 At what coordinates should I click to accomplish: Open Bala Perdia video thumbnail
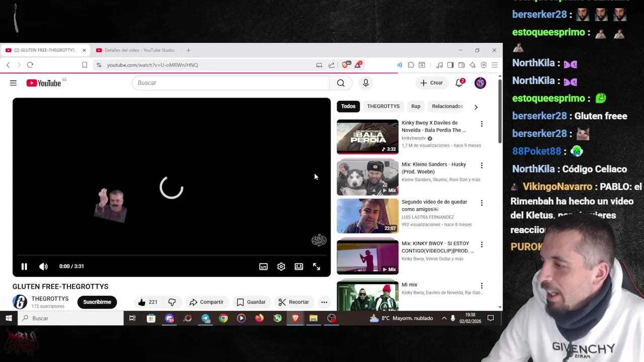tap(367, 137)
